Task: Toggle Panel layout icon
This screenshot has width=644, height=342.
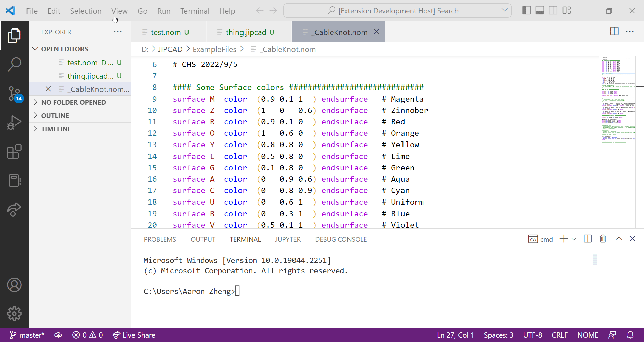Action: point(540,11)
